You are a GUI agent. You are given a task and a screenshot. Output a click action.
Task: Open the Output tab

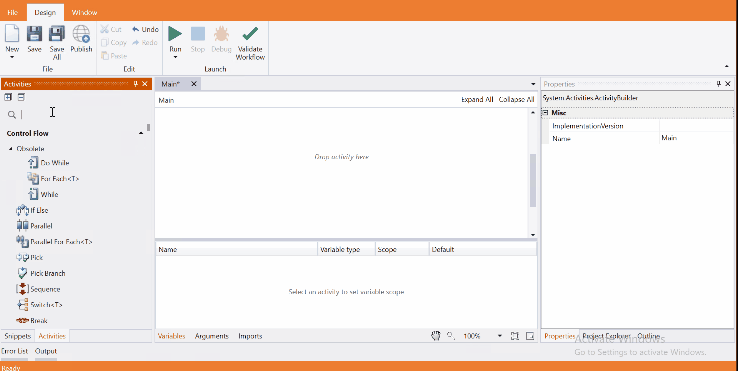46,351
